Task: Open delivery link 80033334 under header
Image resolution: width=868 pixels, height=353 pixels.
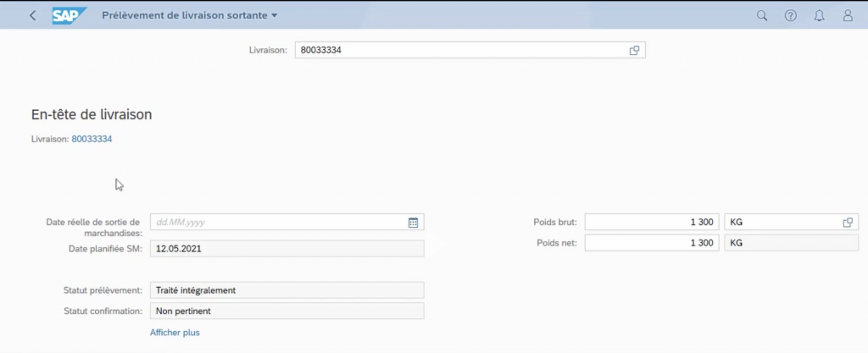Action: 92,139
